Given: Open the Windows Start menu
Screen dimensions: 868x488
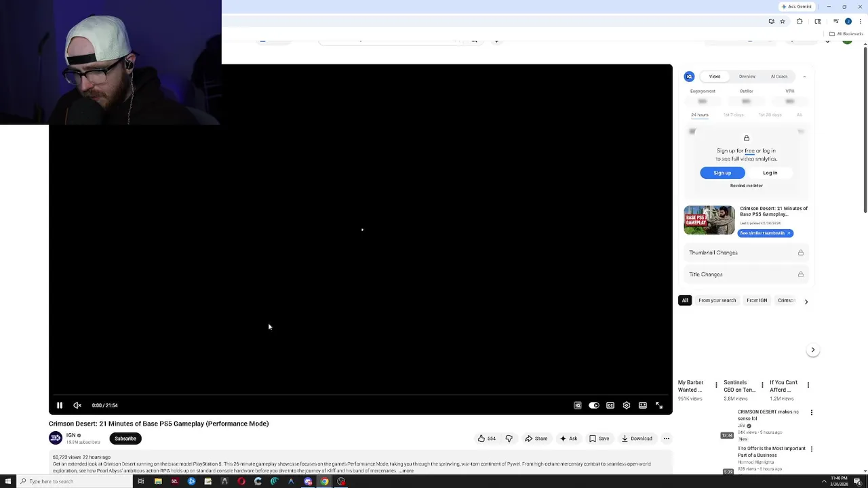Looking at the screenshot, I should tap(8, 481).
